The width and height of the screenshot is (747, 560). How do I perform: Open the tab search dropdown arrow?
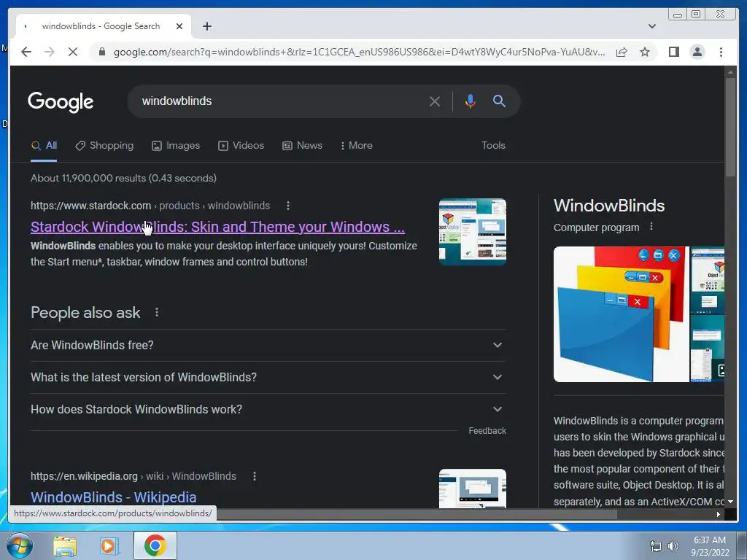pos(652,26)
